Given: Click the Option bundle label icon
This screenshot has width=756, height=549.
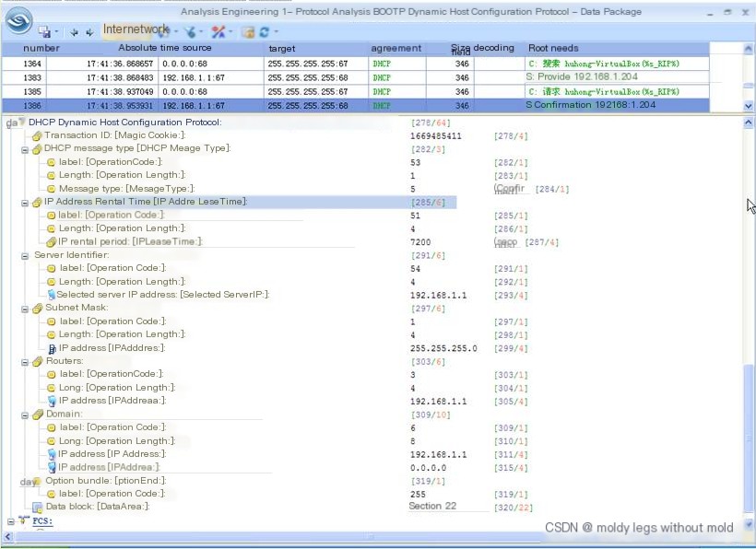Looking at the screenshot, I should 51,494.
